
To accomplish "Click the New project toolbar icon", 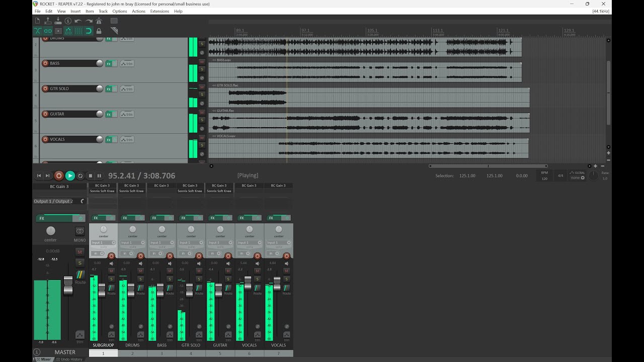I will 38,21.
